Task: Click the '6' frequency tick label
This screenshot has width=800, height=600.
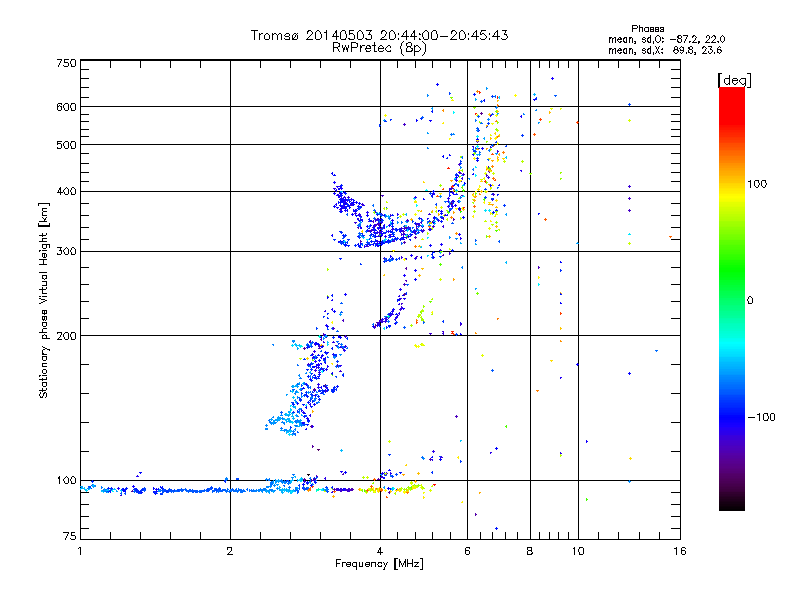Action: 467,551
